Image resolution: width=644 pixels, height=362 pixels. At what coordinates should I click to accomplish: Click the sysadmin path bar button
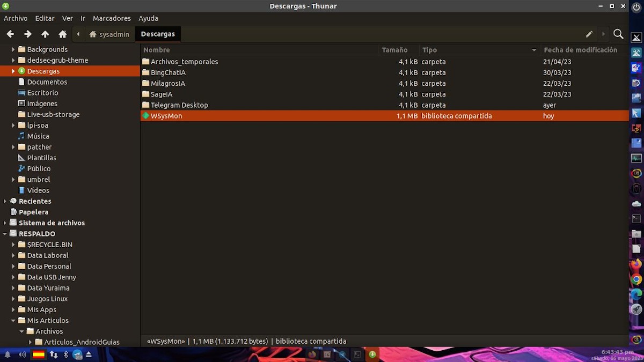109,34
